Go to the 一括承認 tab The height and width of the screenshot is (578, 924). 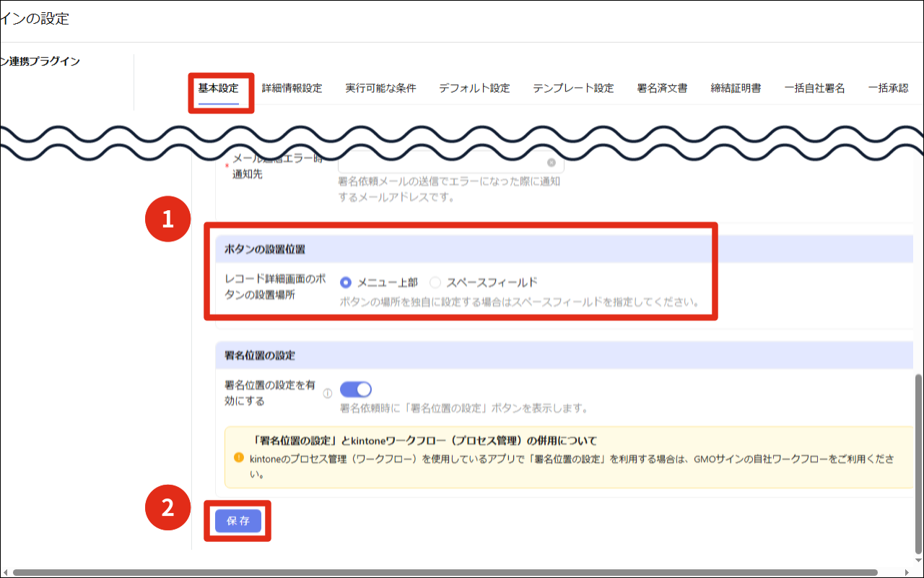(888, 88)
